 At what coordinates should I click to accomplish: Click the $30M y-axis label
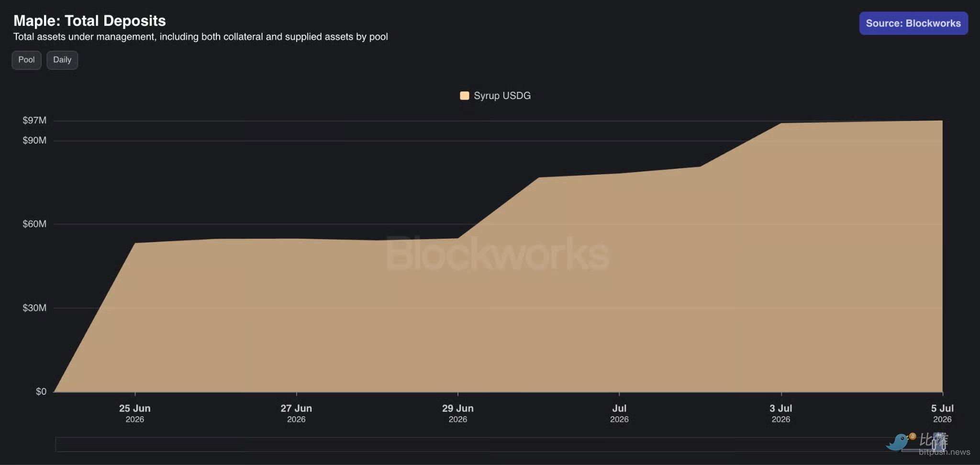(34, 308)
